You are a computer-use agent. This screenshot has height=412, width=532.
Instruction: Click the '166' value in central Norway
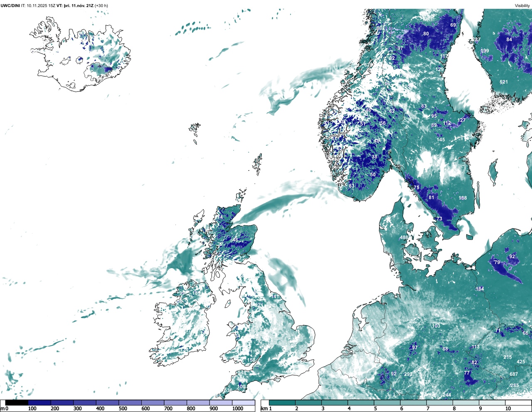(386, 84)
